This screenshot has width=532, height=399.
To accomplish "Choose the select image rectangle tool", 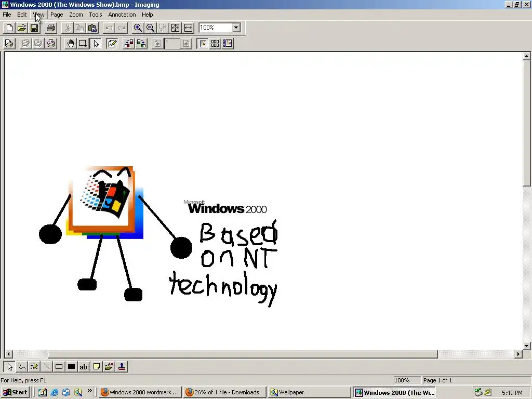I will pos(83,44).
